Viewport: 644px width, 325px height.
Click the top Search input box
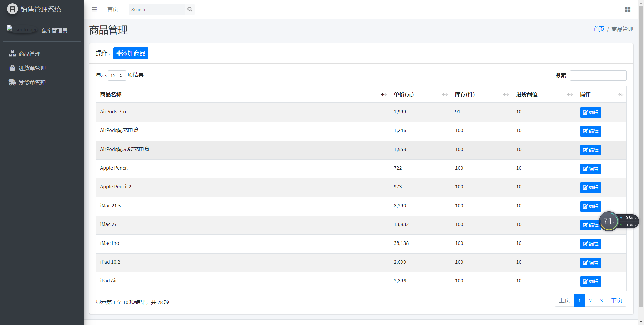(157, 9)
